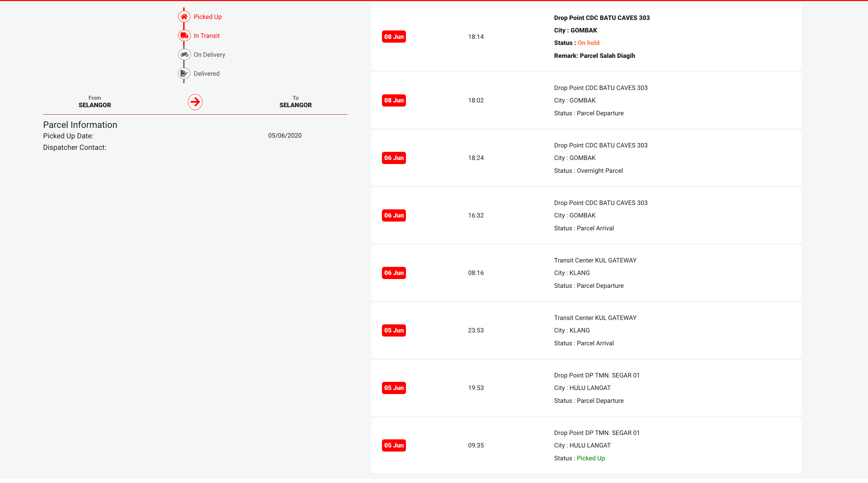Select the 08 Jun badge at 18:02
Viewport: 868px width, 483px height.
tap(394, 100)
